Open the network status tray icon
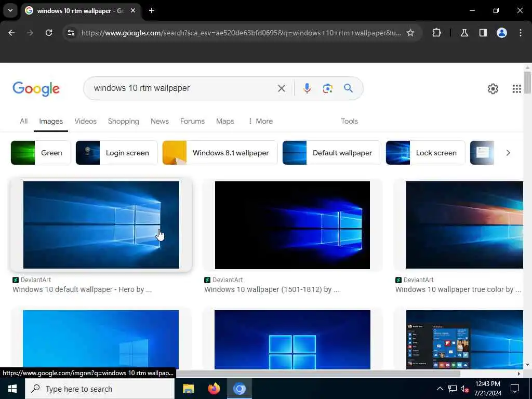 (x=453, y=389)
